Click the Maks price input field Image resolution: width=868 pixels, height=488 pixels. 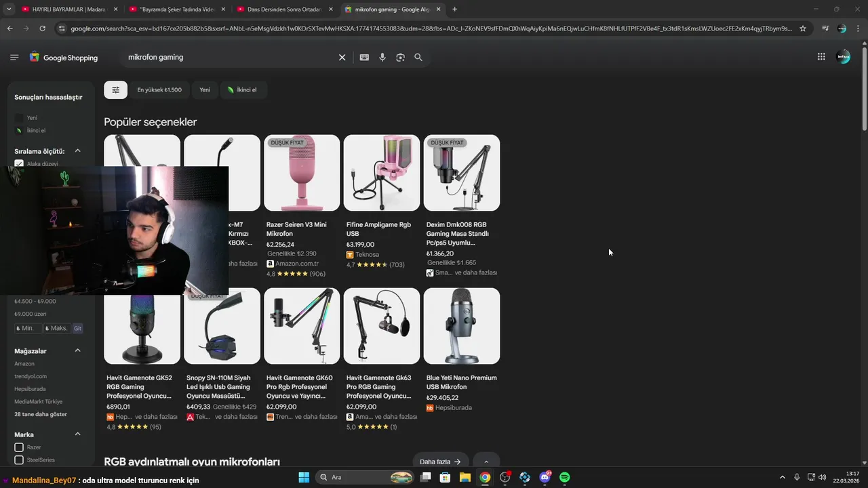coord(56,328)
